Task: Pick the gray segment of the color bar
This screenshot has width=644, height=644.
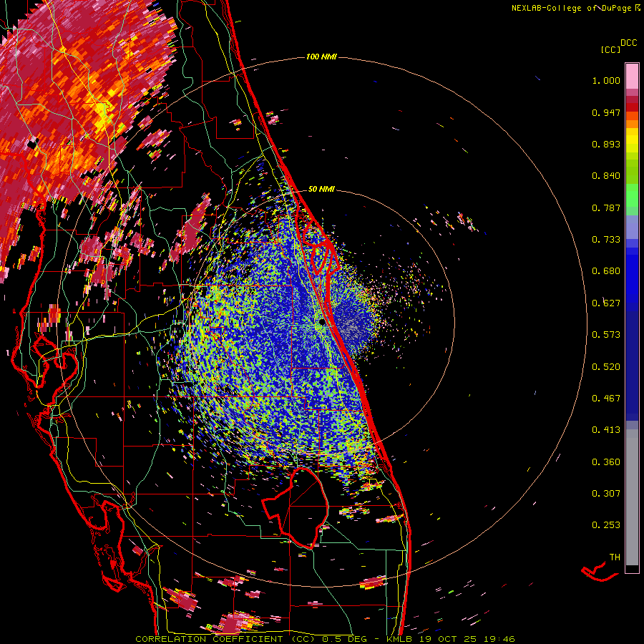Action: (x=632, y=497)
